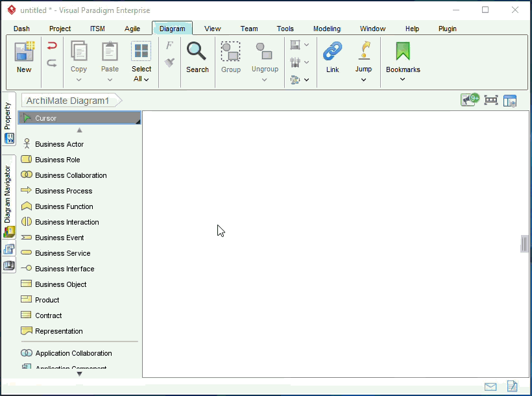532x396 pixels.
Task: Click the ArchiMate Diagram1 breadcrumb
Action: click(x=71, y=101)
